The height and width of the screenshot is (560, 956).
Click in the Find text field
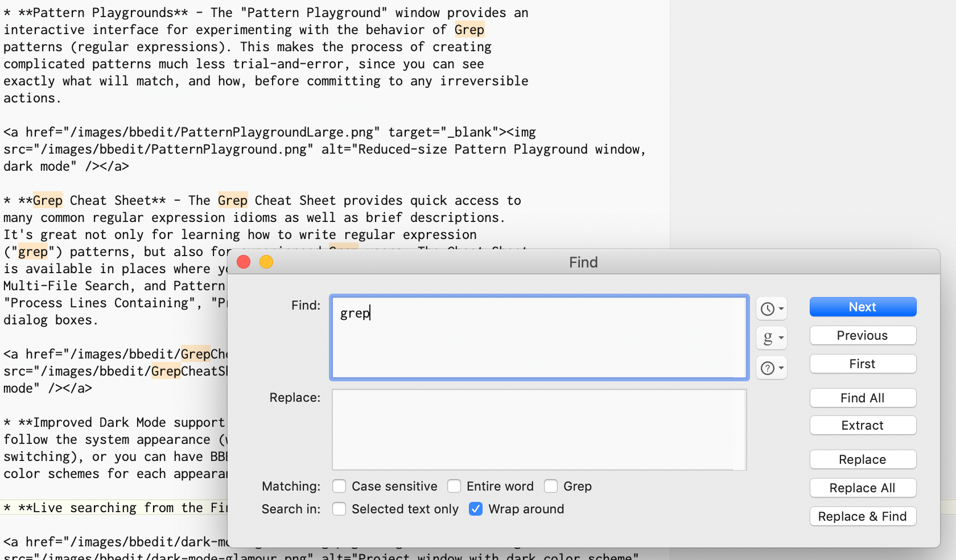click(x=538, y=337)
